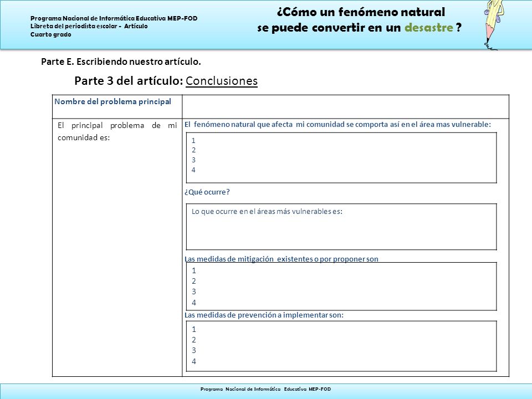
Task: Select the 'Nombre del problema principal' header cell
Action: tap(117, 107)
